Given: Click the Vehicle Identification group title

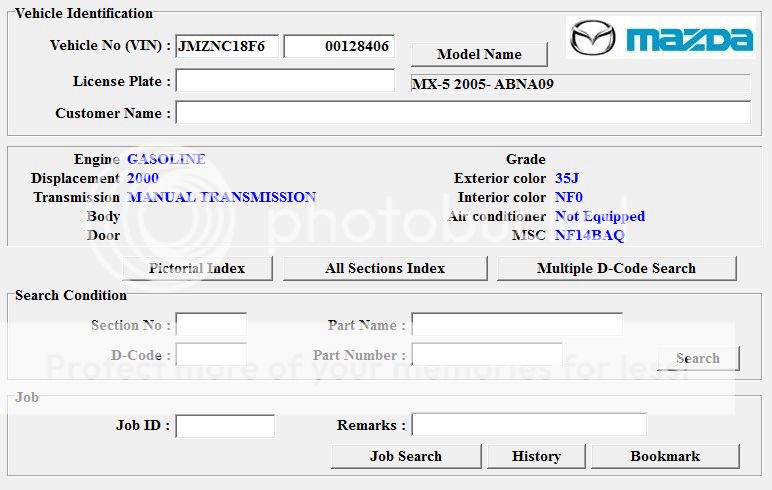Looking at the screenshot, I should coord(84,13).
